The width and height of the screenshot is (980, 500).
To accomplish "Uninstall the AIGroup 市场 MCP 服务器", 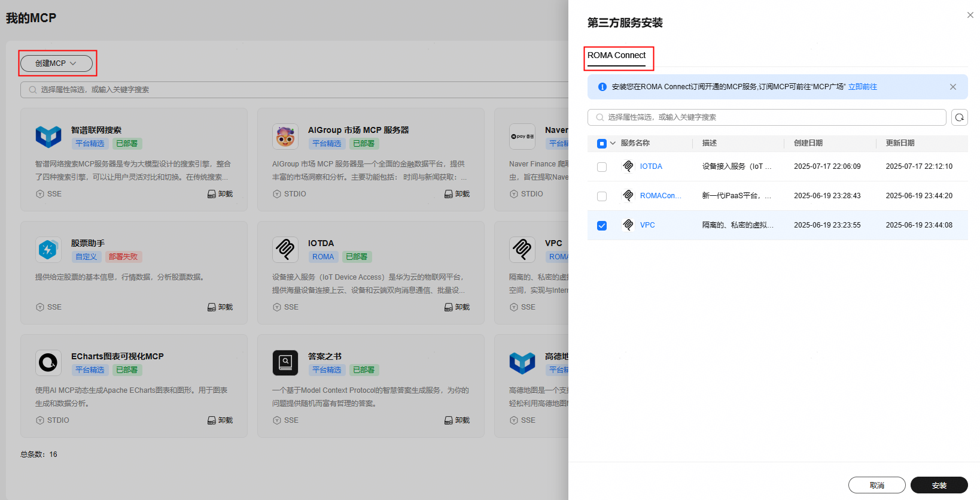I will (x=457, y=194).
